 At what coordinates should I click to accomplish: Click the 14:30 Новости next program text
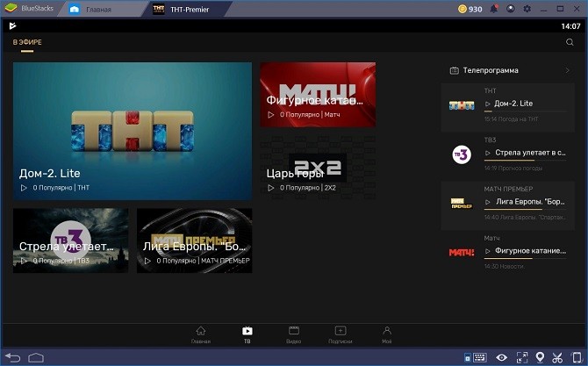pyautogui.click(x=505, y=267)
